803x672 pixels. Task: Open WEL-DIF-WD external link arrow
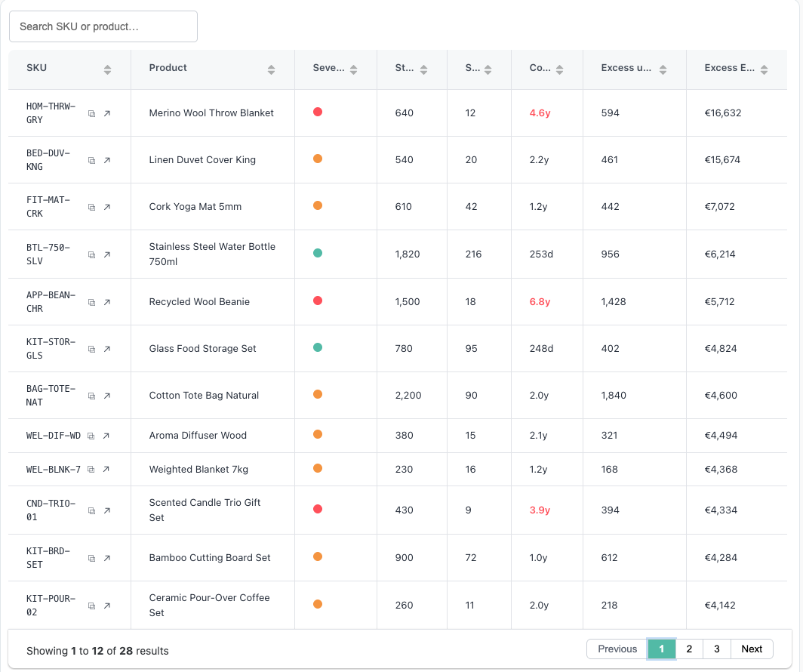[106, 436]
